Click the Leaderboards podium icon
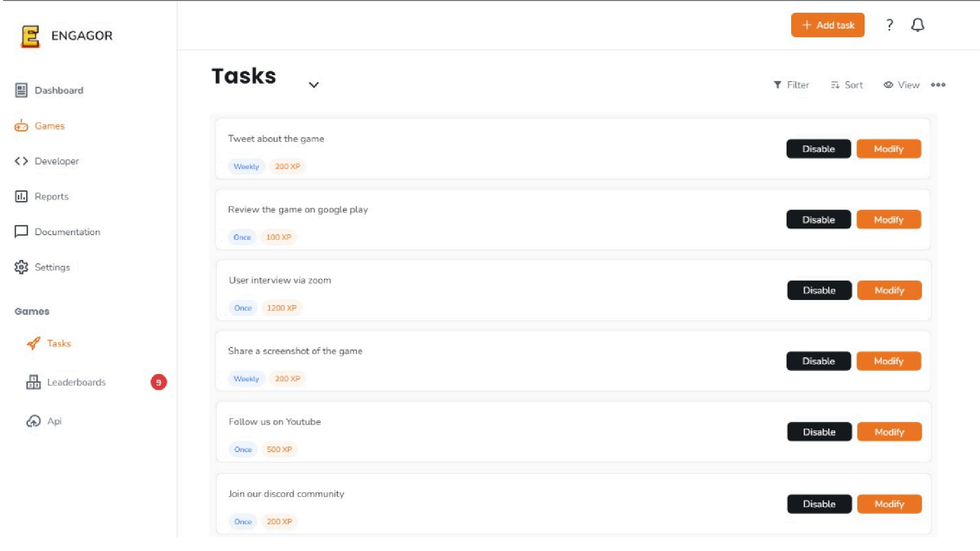This screenshot has width=980, height=551. (33, 382)
